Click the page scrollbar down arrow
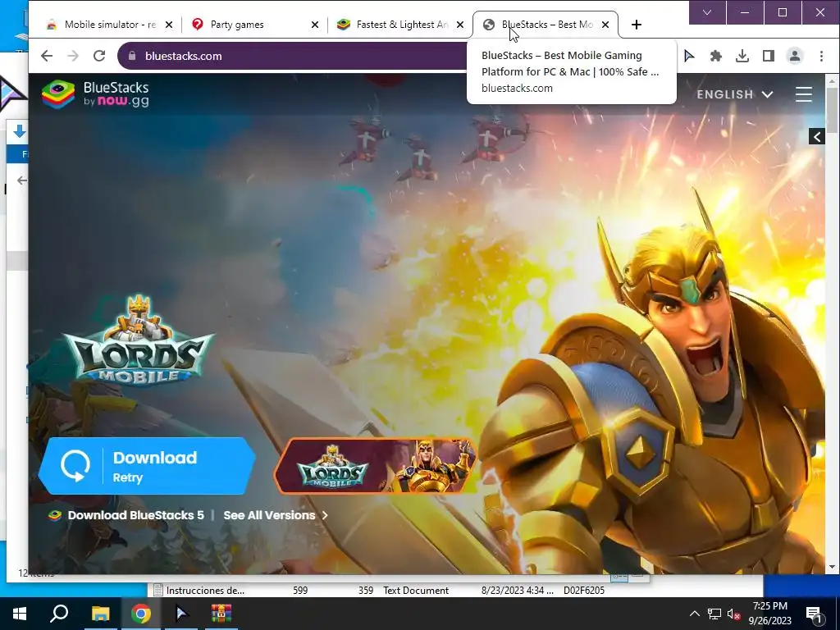840x630 pixels. coord(832,568)
